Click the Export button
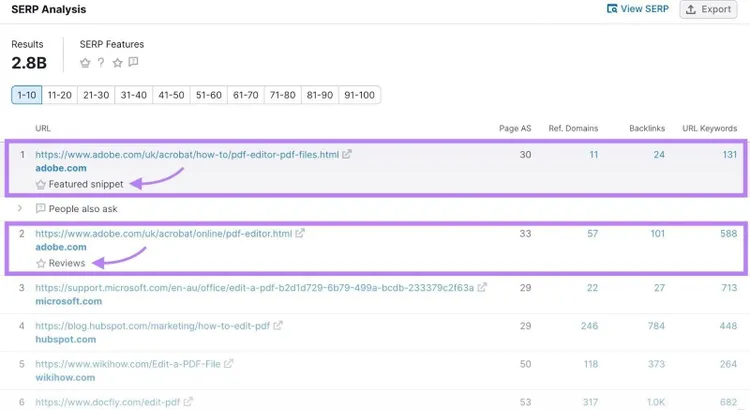The width and height of the screenshot is (750, 410). (708, 9)
